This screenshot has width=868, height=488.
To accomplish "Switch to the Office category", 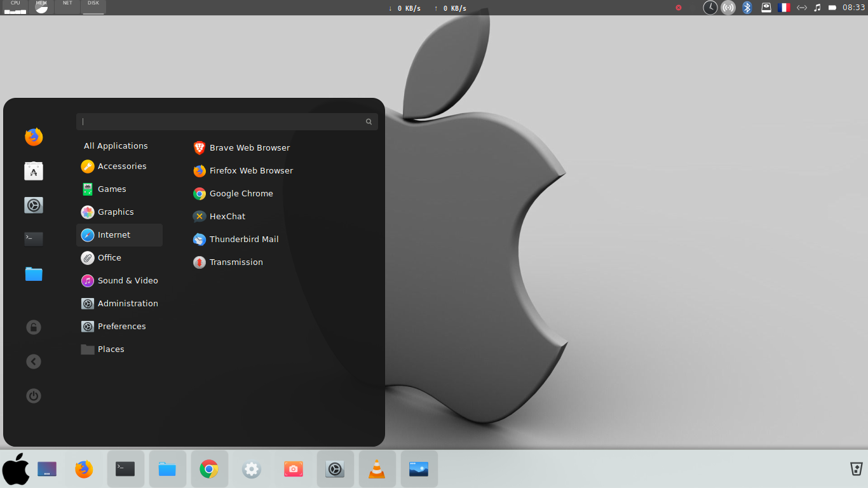I will [x=119, y=257].
